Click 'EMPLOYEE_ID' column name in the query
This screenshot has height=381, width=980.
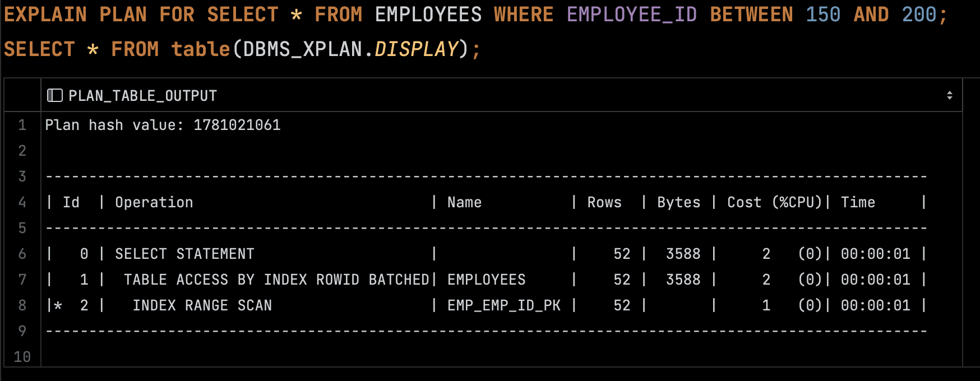click(x=632, y=15)
